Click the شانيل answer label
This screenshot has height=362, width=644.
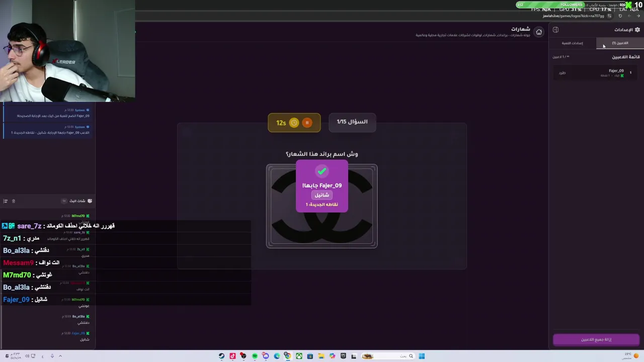322,195
